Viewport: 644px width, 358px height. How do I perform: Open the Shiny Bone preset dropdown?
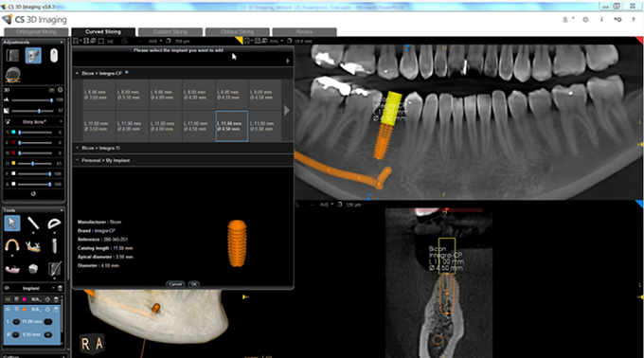click(34, 121)
